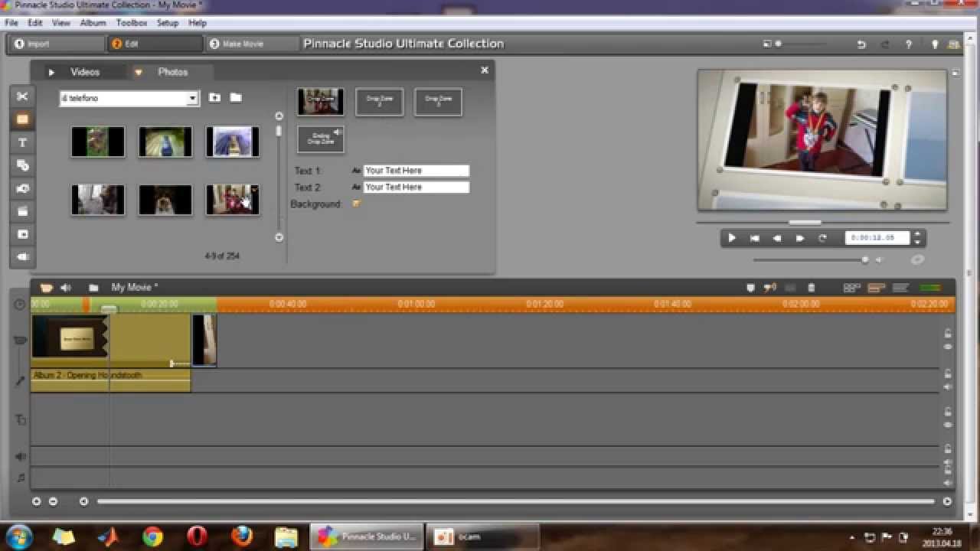Switch to the Videos album tab
The image size is (980, 551).
click(x=85, y=72)
